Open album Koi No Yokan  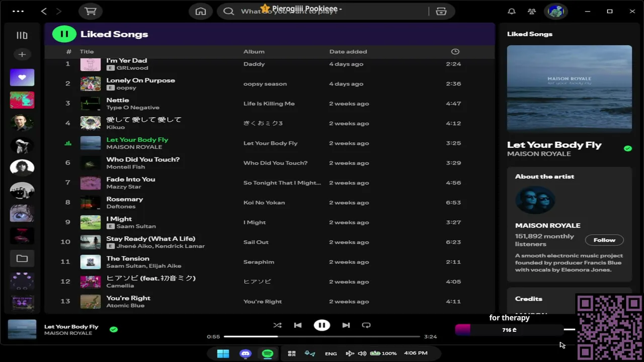(x=264, y=203)
